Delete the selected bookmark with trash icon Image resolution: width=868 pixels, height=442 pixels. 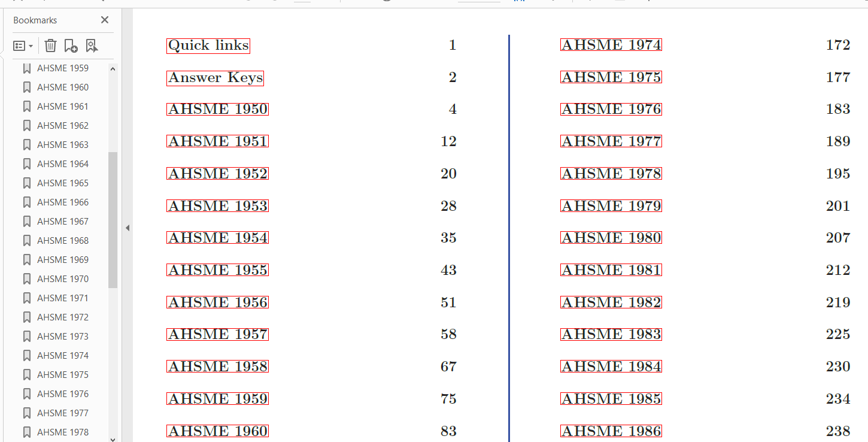click(x=51, y=46)
